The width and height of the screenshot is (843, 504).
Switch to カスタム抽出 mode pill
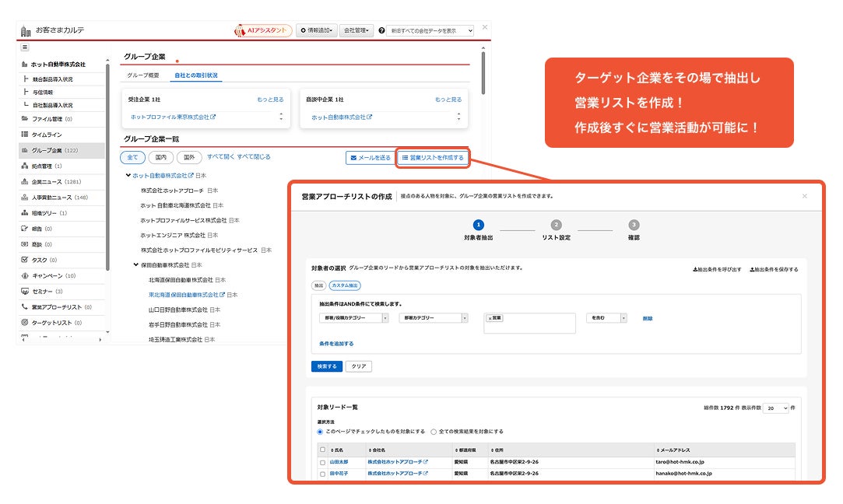pos(345,285)
